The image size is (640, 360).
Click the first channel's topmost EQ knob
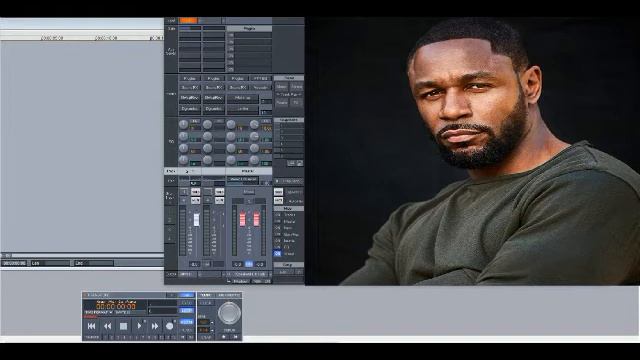coord(183,124)
